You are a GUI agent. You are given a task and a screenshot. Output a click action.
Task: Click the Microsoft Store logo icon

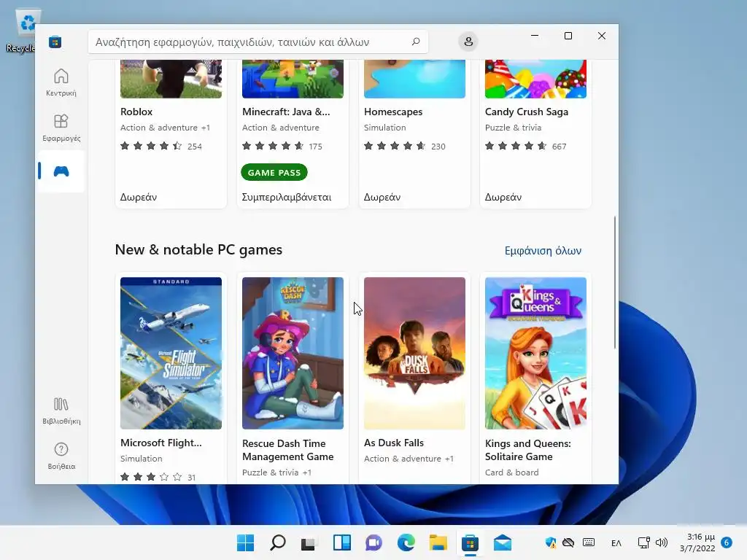(x=55, y=42)
